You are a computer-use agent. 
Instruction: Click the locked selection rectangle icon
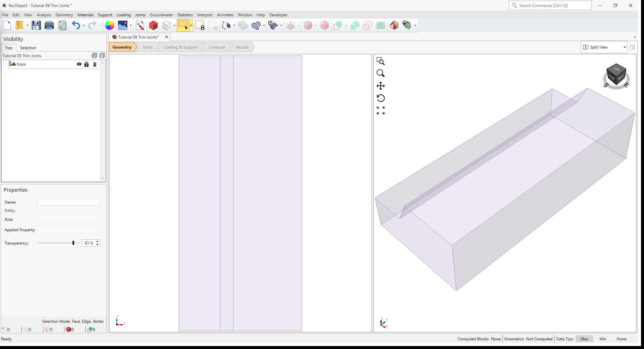(x=199, y=25)
